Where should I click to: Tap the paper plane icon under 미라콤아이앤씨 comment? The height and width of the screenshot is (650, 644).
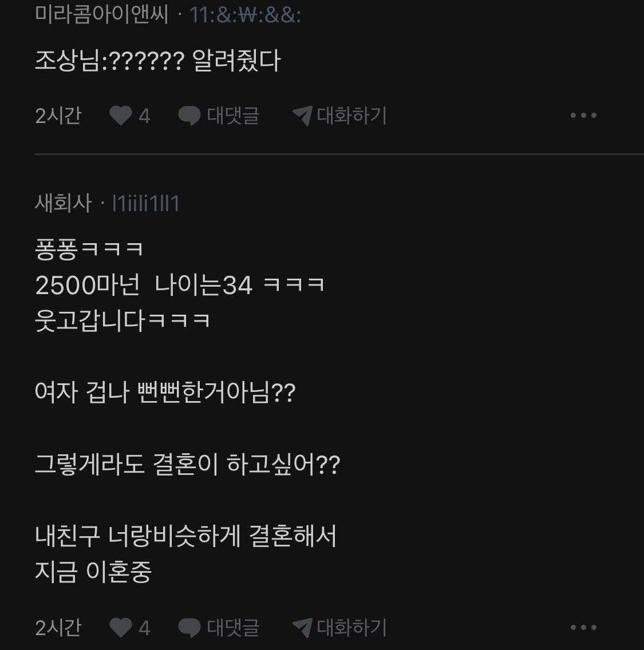click(302, 116)
